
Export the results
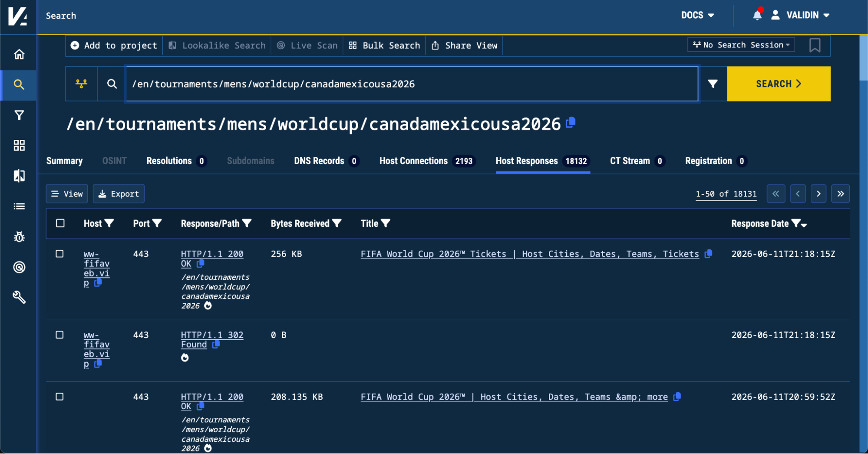(119, 194)
